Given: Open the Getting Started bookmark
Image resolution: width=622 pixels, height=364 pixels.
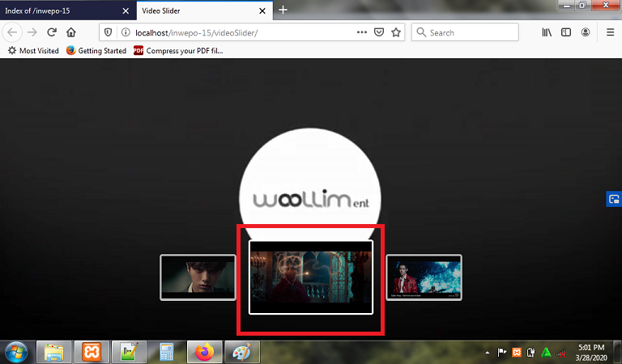Looking at the screenshot, I should (96, 51).
